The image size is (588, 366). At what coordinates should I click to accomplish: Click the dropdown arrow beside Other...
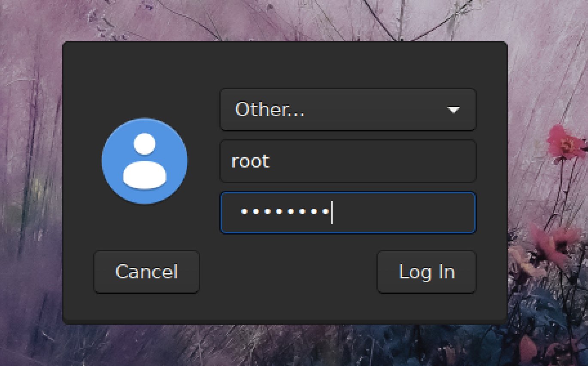point(453,110)
